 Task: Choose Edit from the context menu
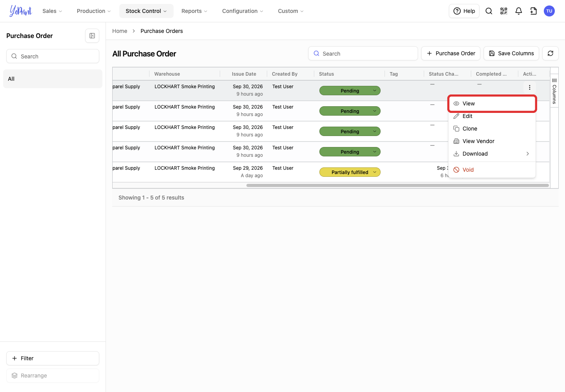tap(492, 116)
